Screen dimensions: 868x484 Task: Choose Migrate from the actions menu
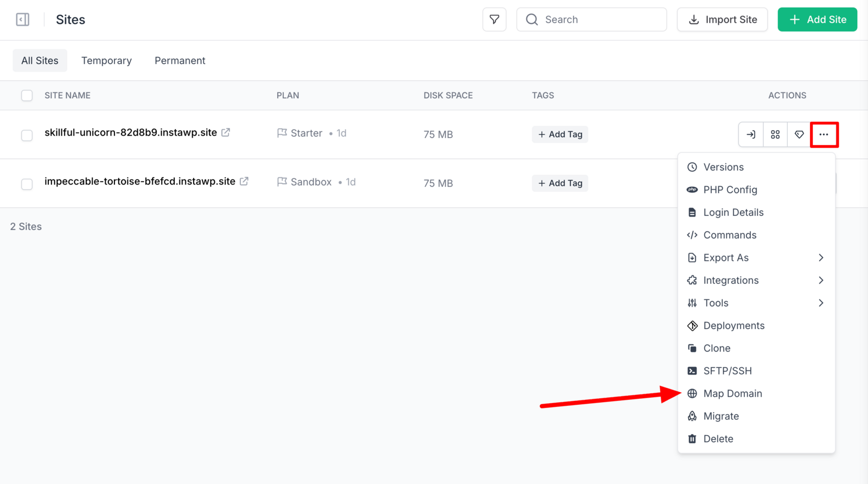pos(756,416)
